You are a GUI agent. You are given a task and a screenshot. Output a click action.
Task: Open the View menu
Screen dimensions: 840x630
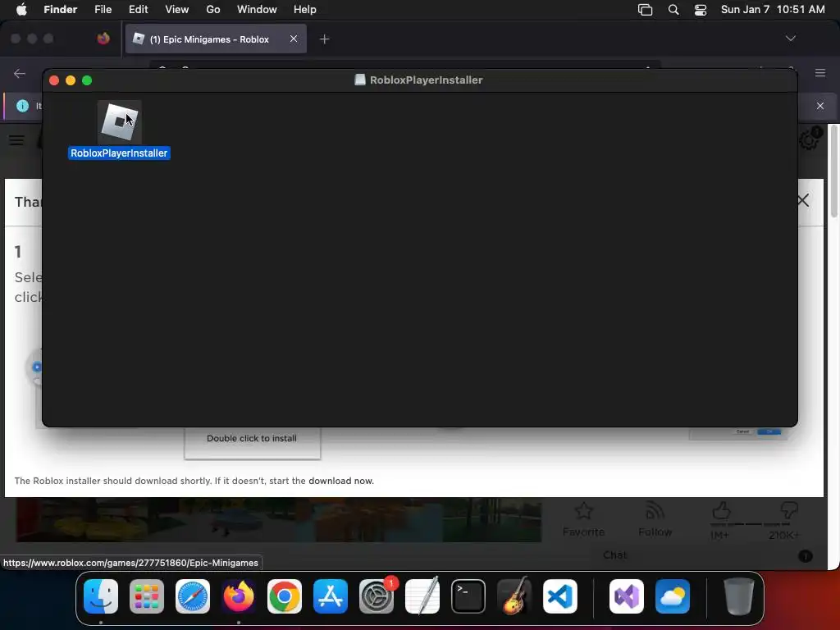click(177, 10)
